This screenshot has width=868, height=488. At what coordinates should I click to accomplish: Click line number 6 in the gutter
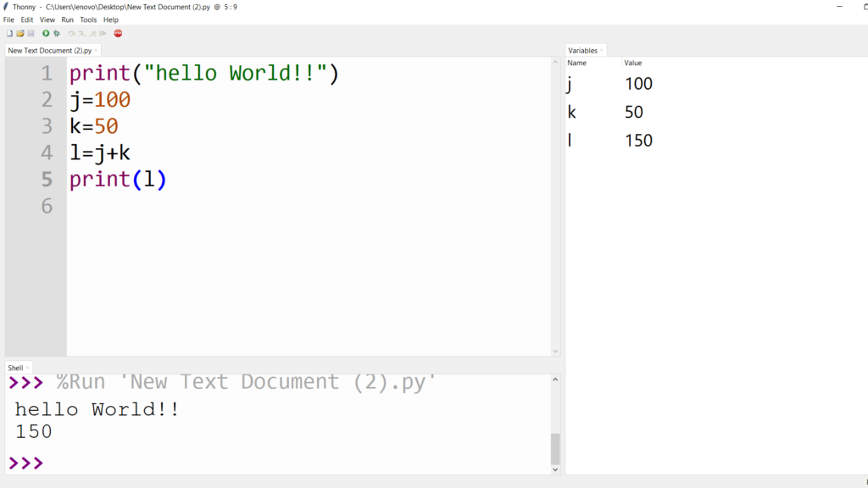tap(47, 207)
